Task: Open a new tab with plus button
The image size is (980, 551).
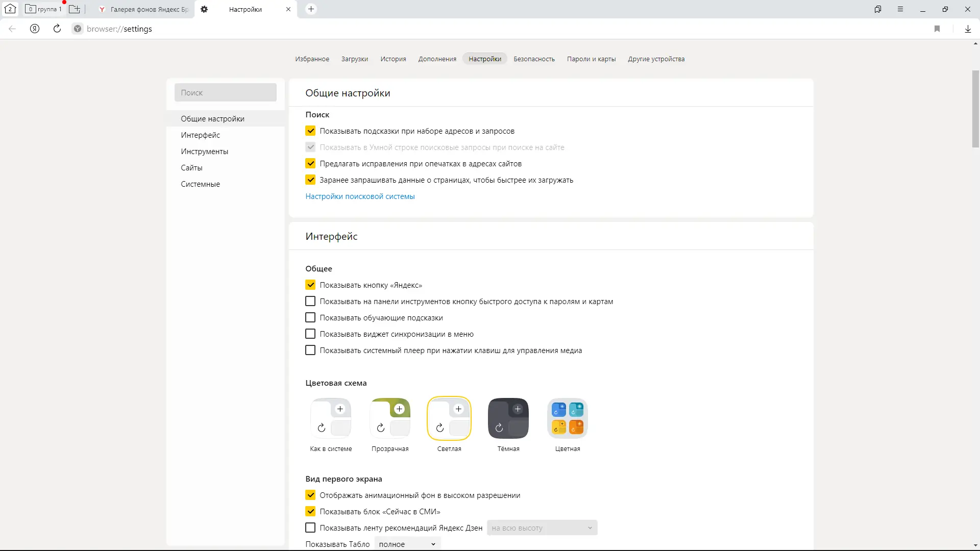Action: (x=311, y=9)
